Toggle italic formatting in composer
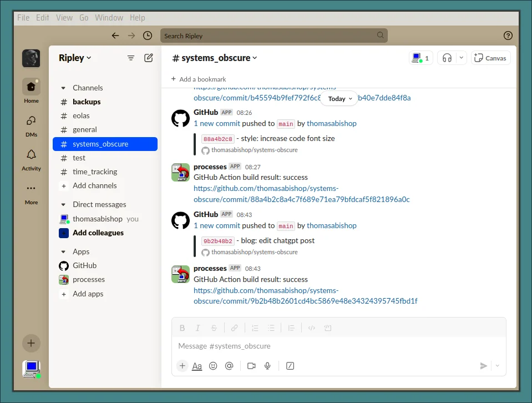The width and height of the screenshot is (532, 403). [198, 328]
